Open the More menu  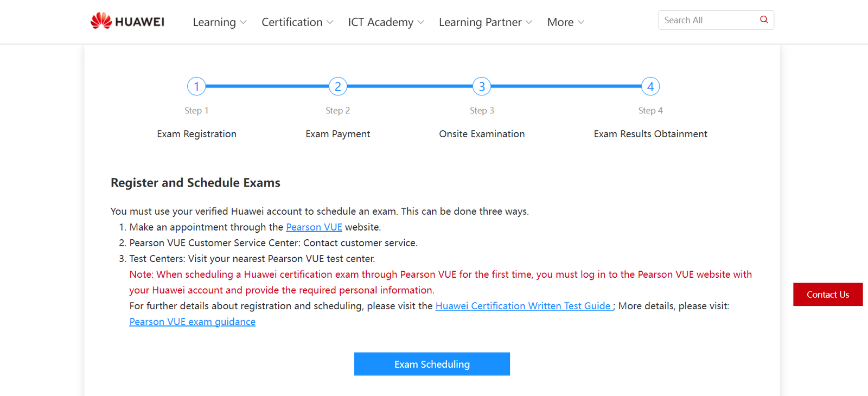point(565,22)
